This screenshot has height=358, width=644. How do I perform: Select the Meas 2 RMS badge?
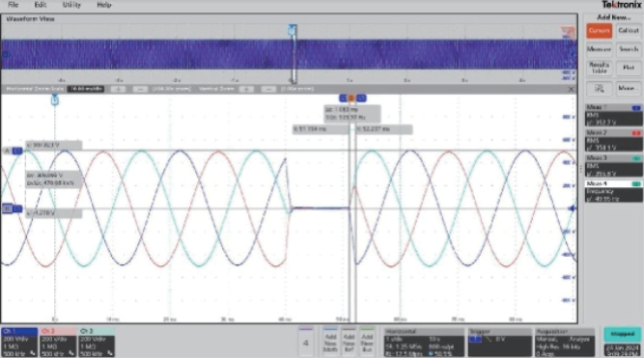tap(614, 141)
